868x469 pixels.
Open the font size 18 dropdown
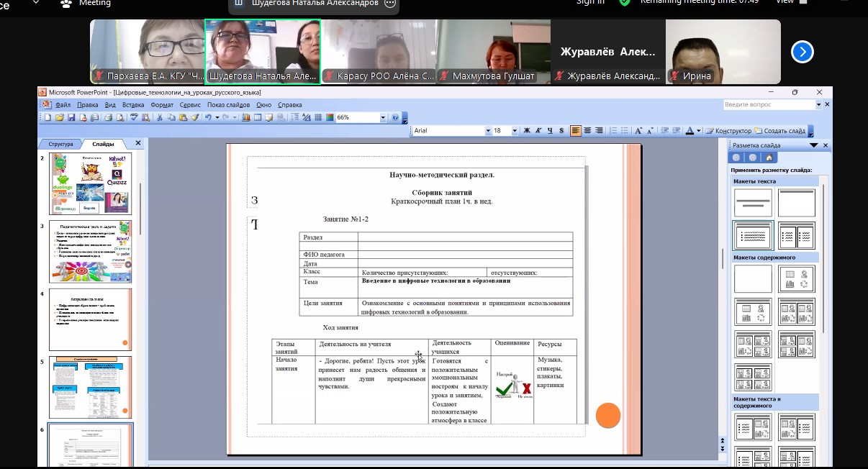coord(514,131)
